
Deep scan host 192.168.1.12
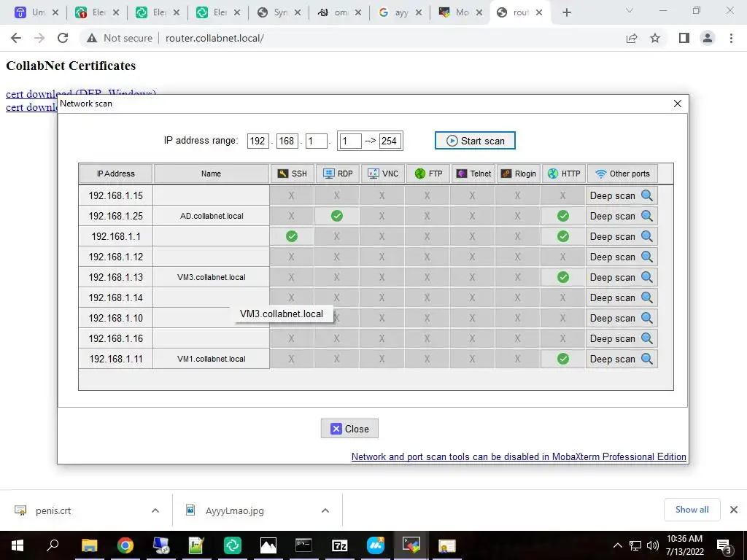[622, 257]
